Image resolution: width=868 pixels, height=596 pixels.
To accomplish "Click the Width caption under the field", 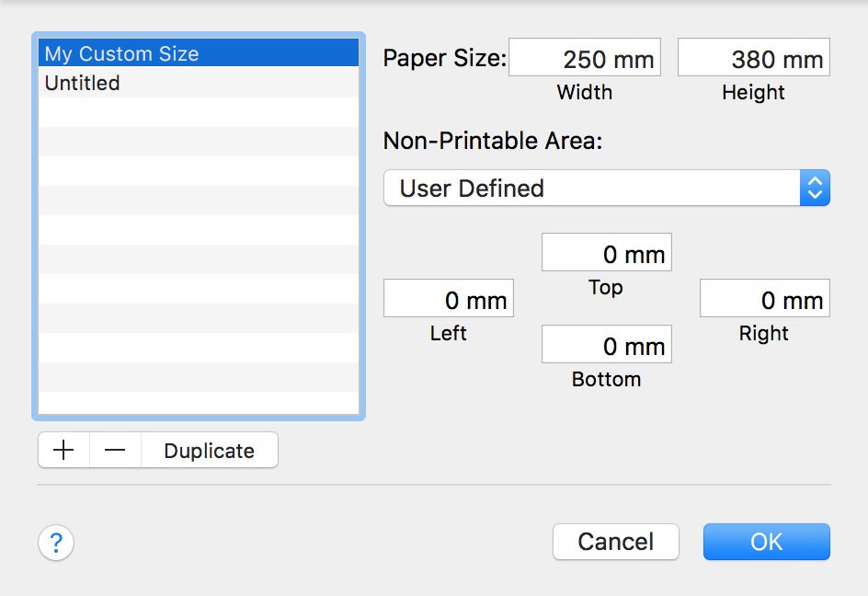I will (x=585, y=93).
